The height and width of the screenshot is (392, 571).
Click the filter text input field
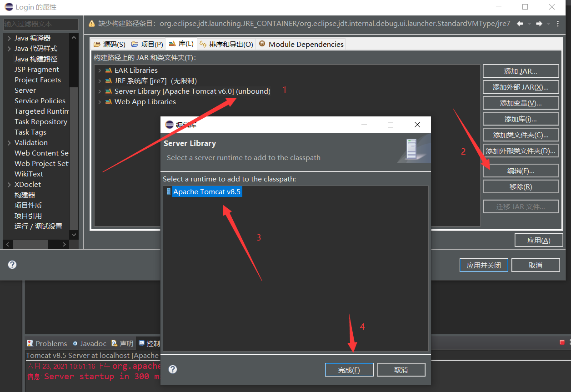point(41,24)
